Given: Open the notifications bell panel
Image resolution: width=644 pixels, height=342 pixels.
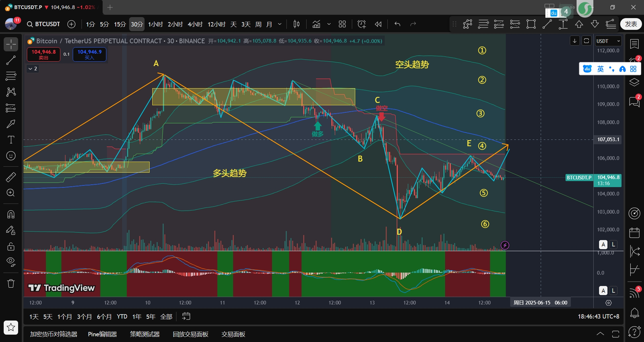Looking at the screenshot, I should point(634,313).
